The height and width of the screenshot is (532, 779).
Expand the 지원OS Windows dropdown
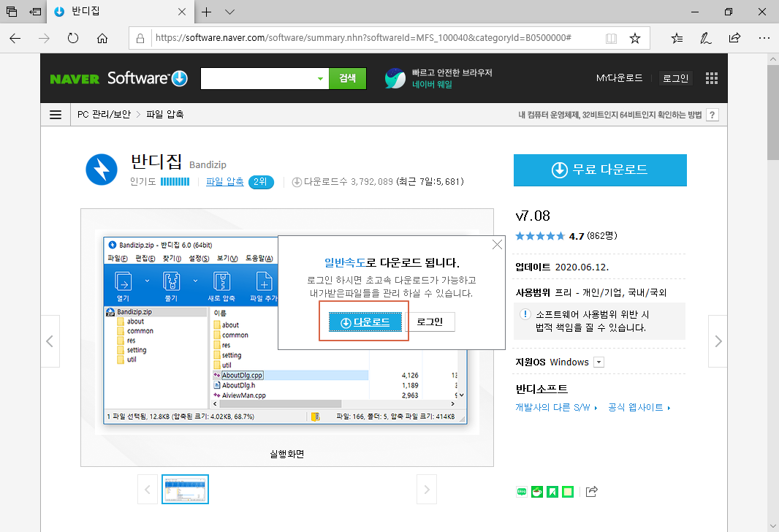click(599, 362)
